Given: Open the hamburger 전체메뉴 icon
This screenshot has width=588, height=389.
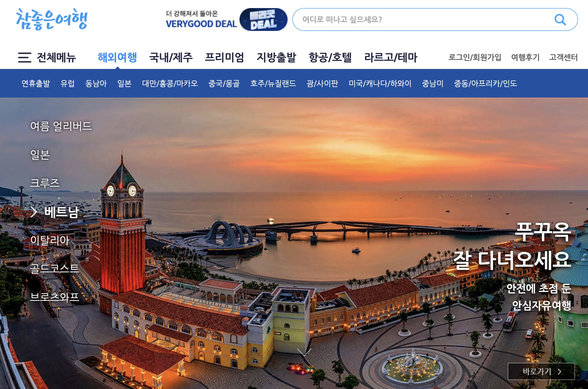Looking at the screenshot, I should point(25,57).
